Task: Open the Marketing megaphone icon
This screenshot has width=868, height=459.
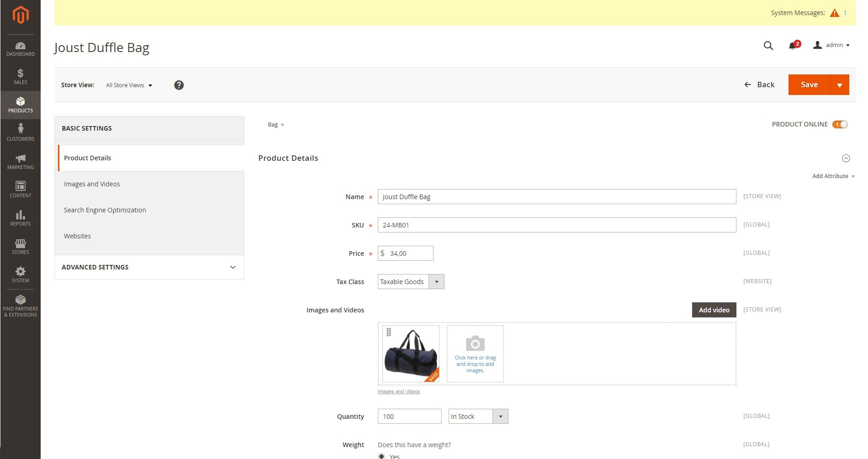Action: click(20, 162)
